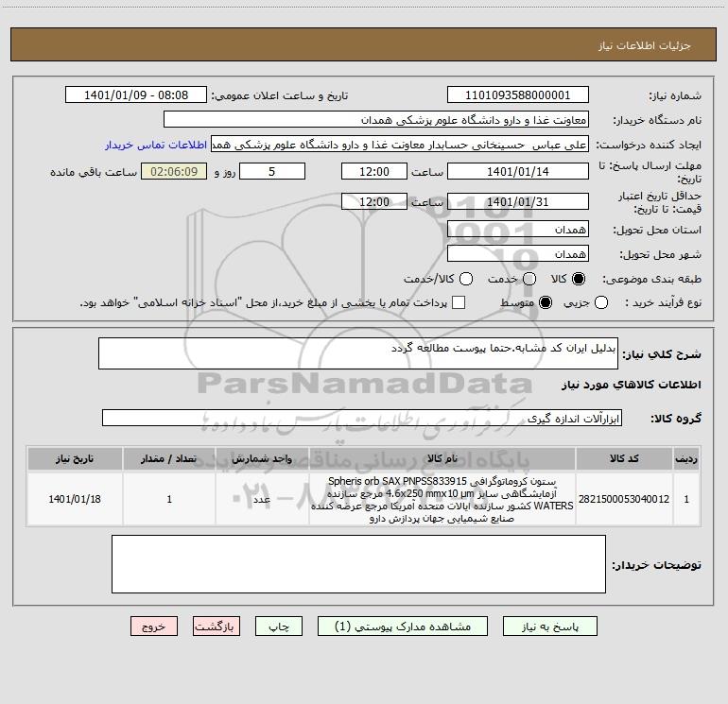The width and height of the screenshot is (728, 704).
Task: Click the نام کالا column header
Action: click(x=442, y=459)
